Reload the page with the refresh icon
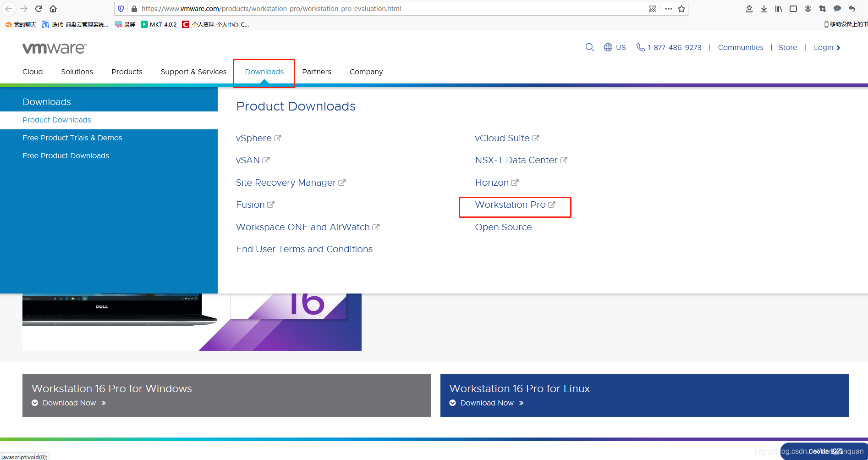 (38, 9)
